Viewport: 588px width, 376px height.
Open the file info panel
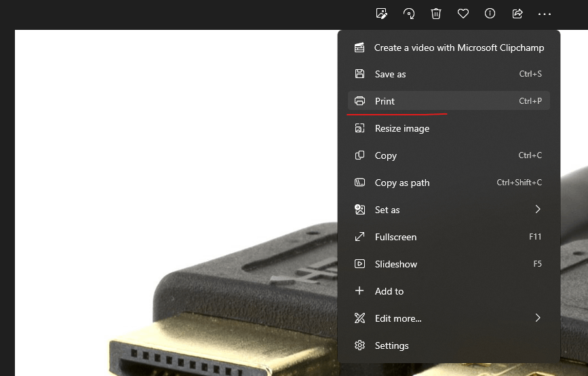(490, 14)
